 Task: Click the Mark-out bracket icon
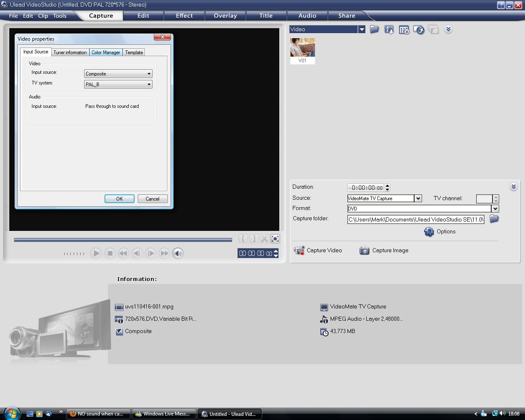254,239
